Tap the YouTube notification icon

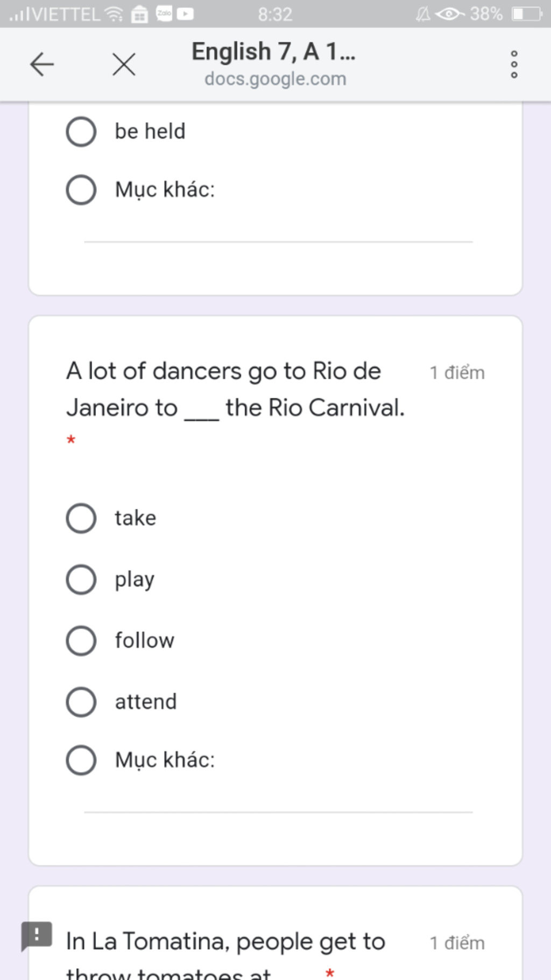(185, 14)
